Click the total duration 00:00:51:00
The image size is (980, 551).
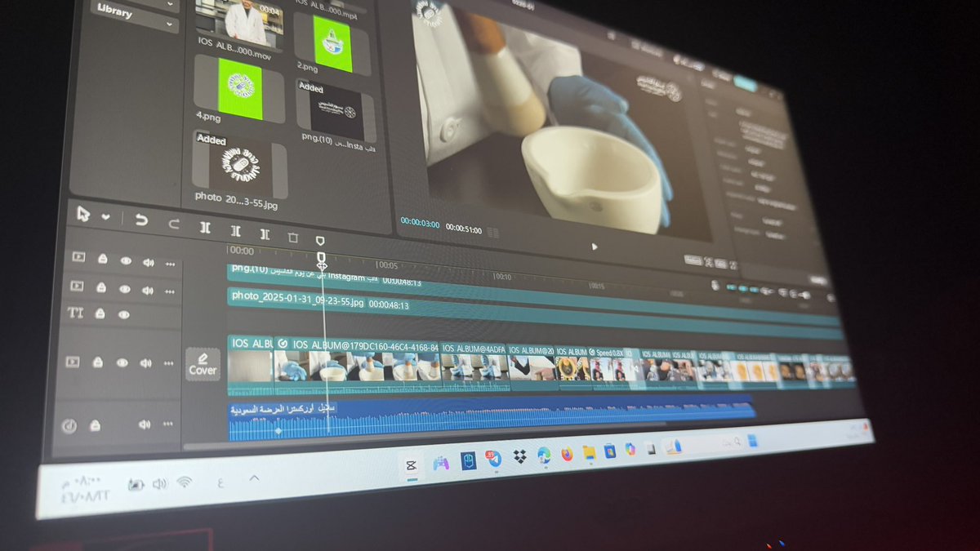[462, 229]
